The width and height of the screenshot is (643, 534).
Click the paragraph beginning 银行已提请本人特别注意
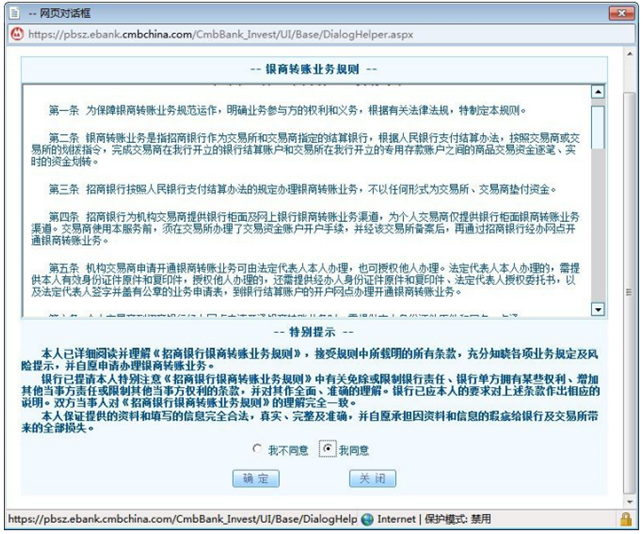pos(310,390)
